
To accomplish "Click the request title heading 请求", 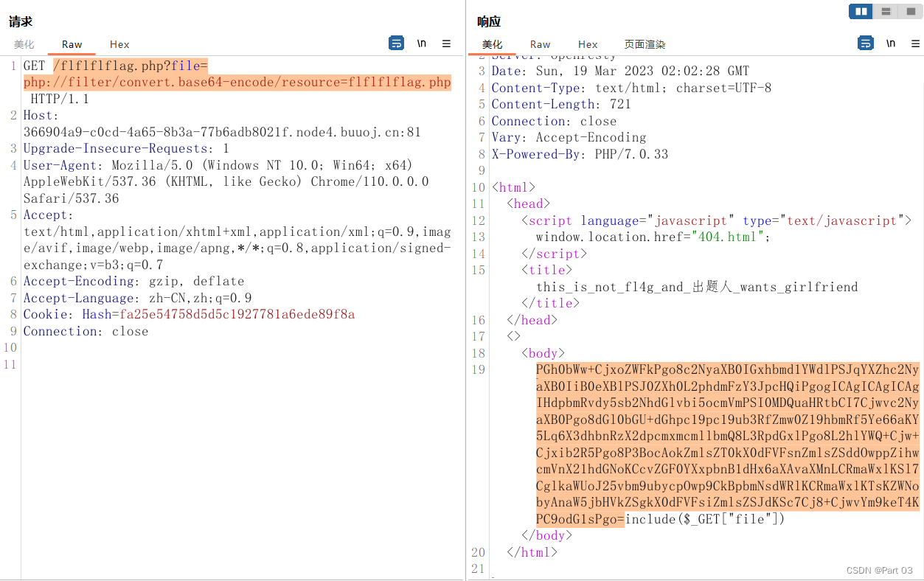I will pos(21,22).
